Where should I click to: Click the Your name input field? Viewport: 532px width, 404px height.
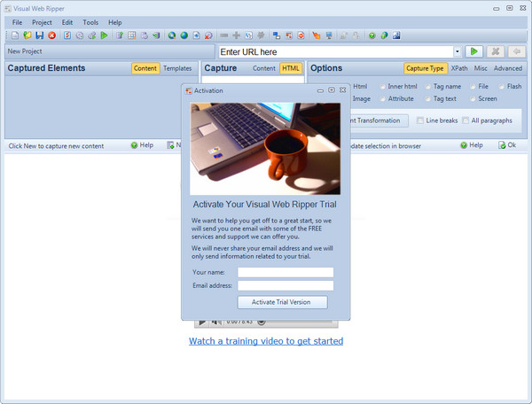286,272
